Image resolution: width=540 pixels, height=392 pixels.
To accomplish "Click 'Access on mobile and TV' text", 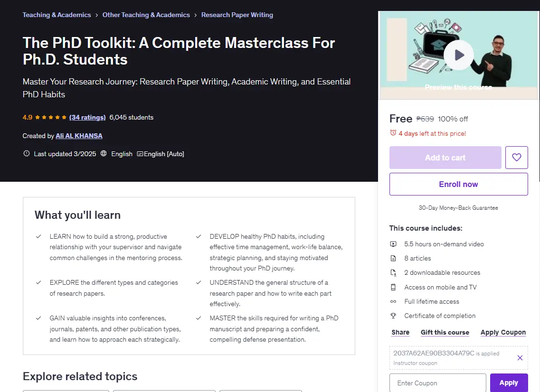I will (440, 287).
